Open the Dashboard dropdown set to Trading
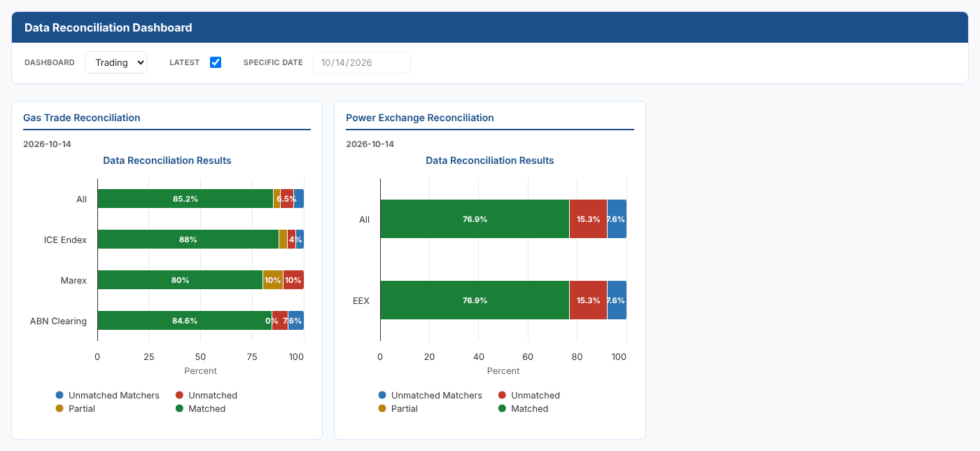Screen dimensions: 980x451 pyautogui.click(x=115, y=62)
